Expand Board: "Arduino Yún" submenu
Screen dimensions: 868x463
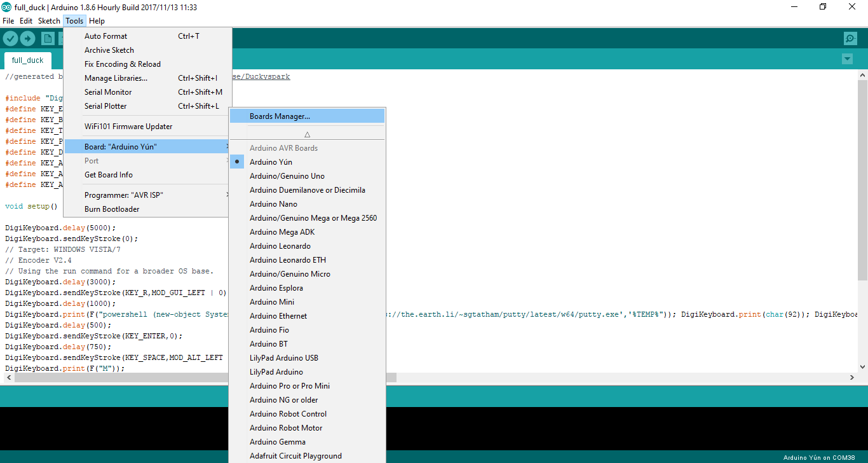click(147, 147)
